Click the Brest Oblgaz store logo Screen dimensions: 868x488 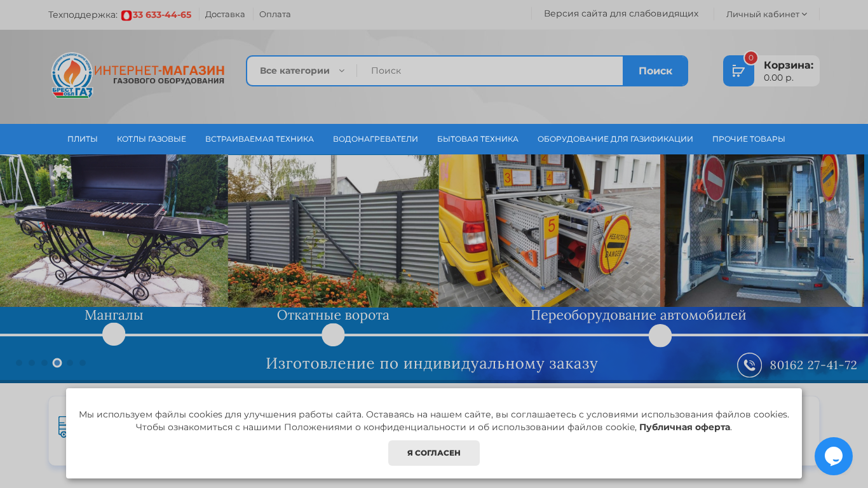[137, 75]
